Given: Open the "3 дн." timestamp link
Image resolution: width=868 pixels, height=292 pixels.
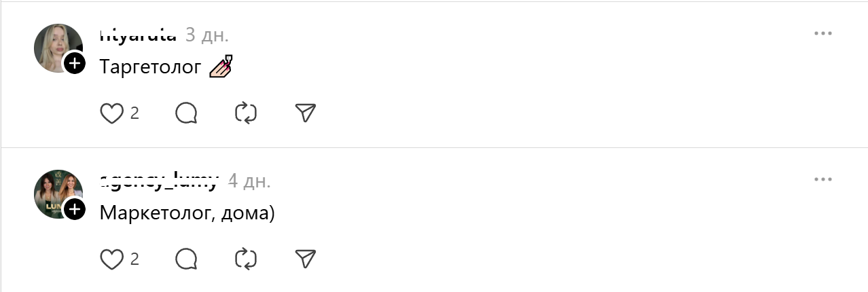Looking at the screenshot, I should click(206, 35).
